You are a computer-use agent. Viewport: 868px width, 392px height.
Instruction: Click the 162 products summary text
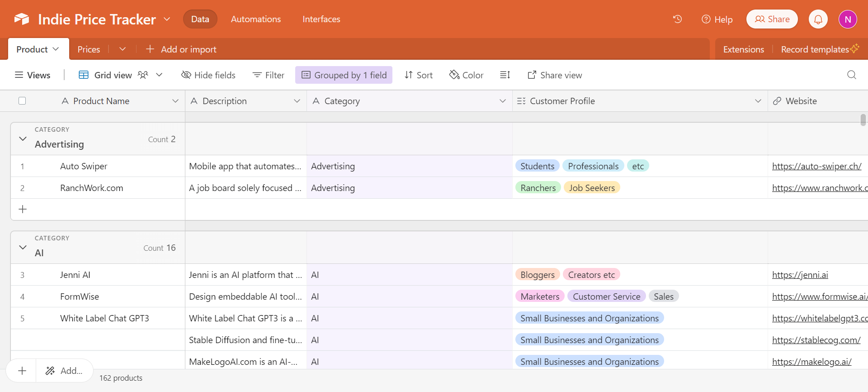point(121,378)
